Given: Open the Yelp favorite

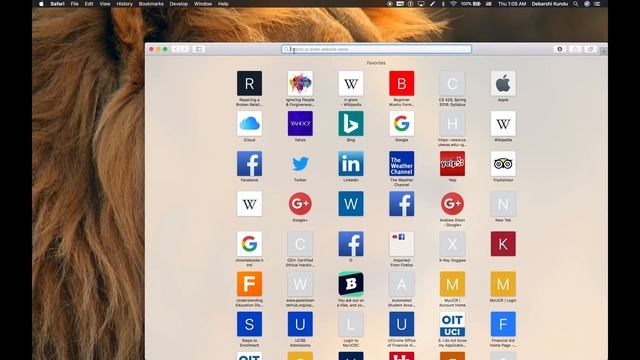Looking at the screenshot, I should pyautogui.click(x=452, y=164).
